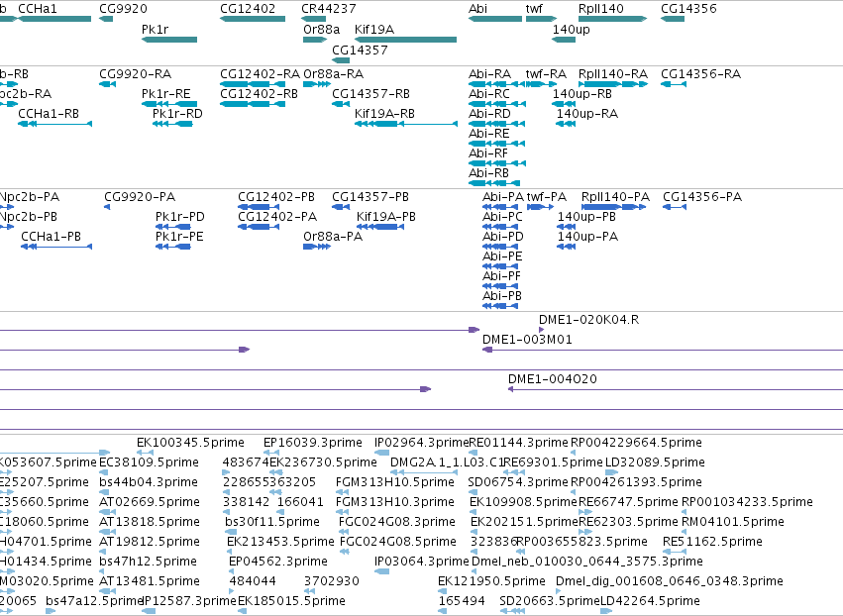Click the CCHa1 gene label in the top track

click(37, 9)
